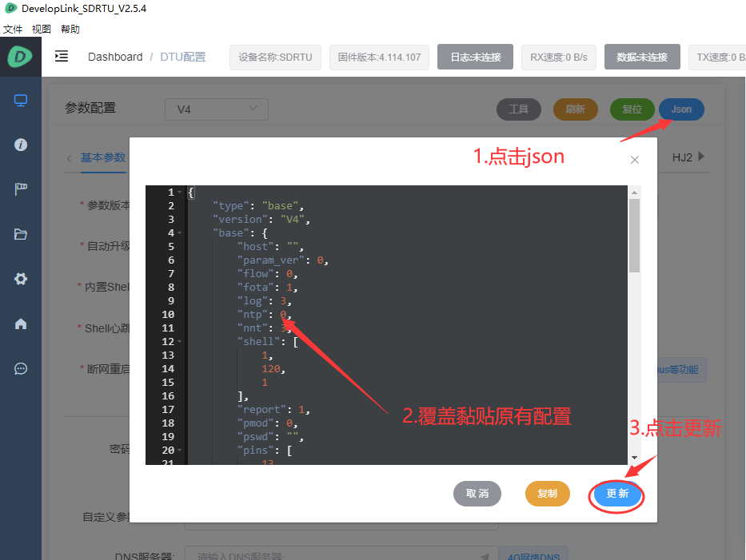
Task: Go to Dashboard breadcrumb link
Action: point(115,57)
